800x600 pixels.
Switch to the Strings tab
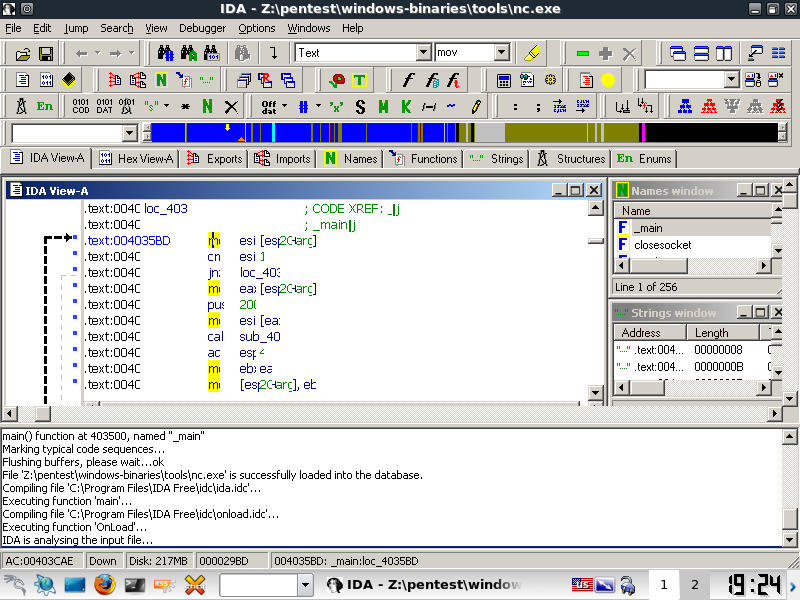tap(496, 159)
